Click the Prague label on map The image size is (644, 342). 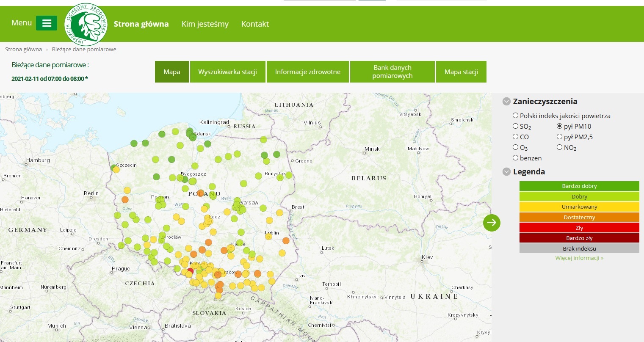pyautogui.click(x=121, y=269)
